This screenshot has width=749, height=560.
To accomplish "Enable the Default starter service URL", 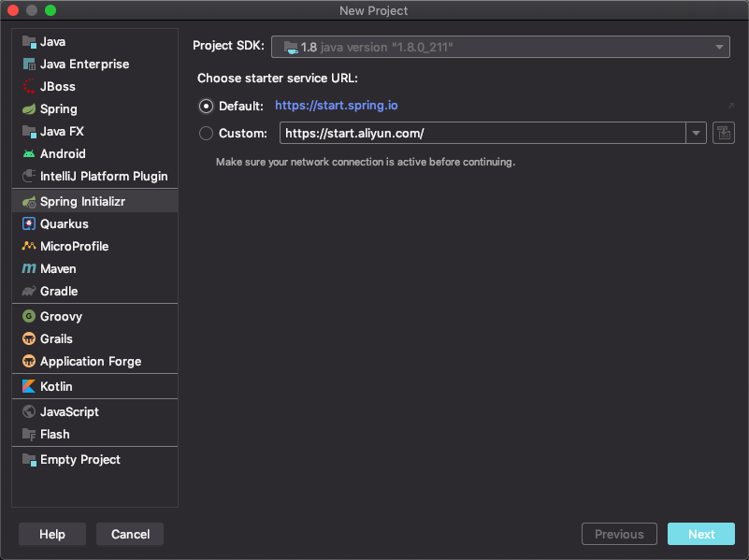I will point(206,106).
